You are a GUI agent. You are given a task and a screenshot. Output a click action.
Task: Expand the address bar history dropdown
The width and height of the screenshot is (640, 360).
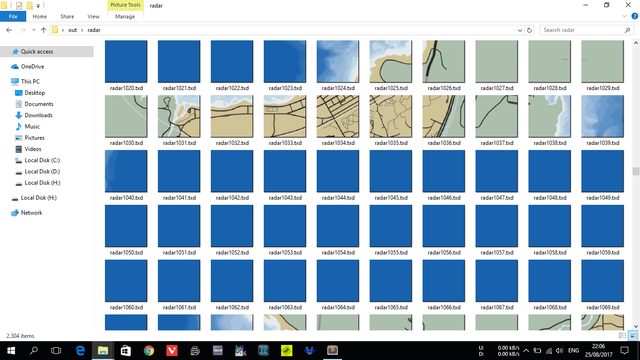pyautogui.click(x=520, y=30)
